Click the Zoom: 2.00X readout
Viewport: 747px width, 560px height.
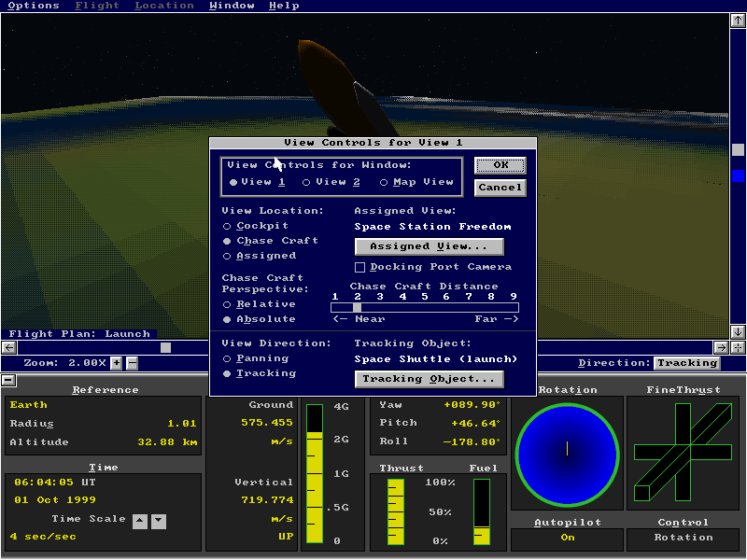pos(64,363)
